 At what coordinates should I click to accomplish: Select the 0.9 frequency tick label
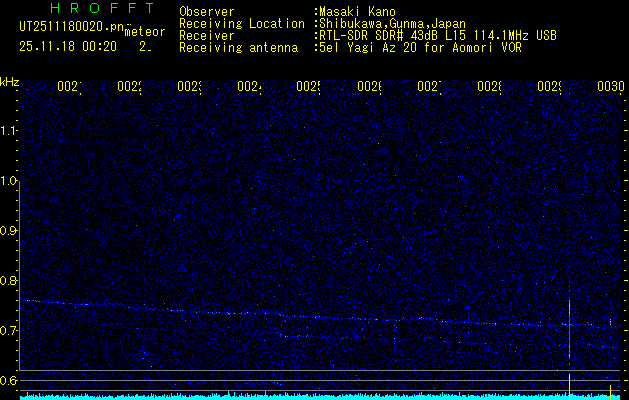pyautogui.click(x=10, y=231)
